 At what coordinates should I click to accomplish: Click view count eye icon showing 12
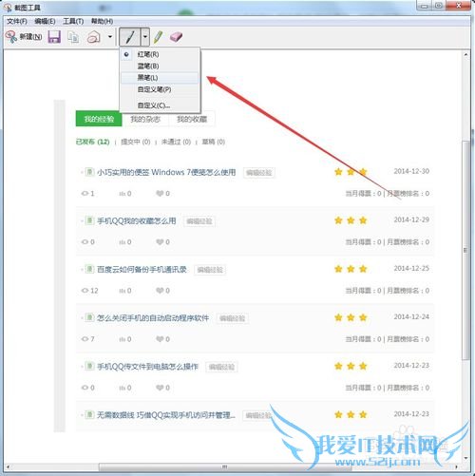[85, 291]
